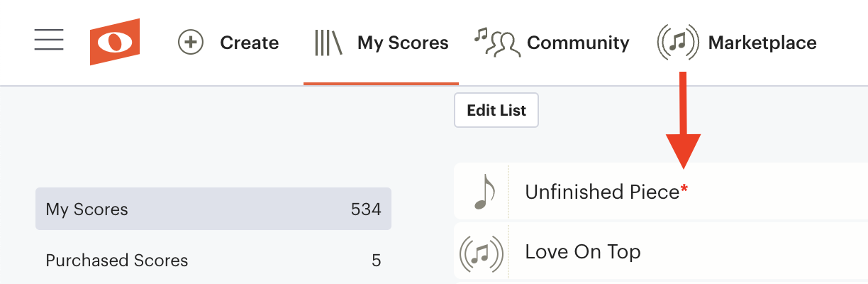This screenshot has height=284, width=868.
Task: Open the Marketplace tab label
Action: click(762, 43)
